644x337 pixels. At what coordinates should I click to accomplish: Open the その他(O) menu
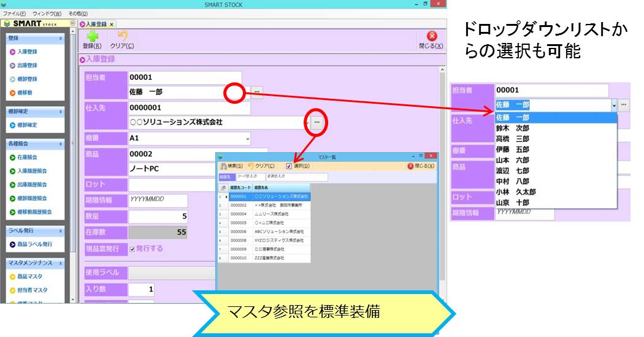coord(78,14)
